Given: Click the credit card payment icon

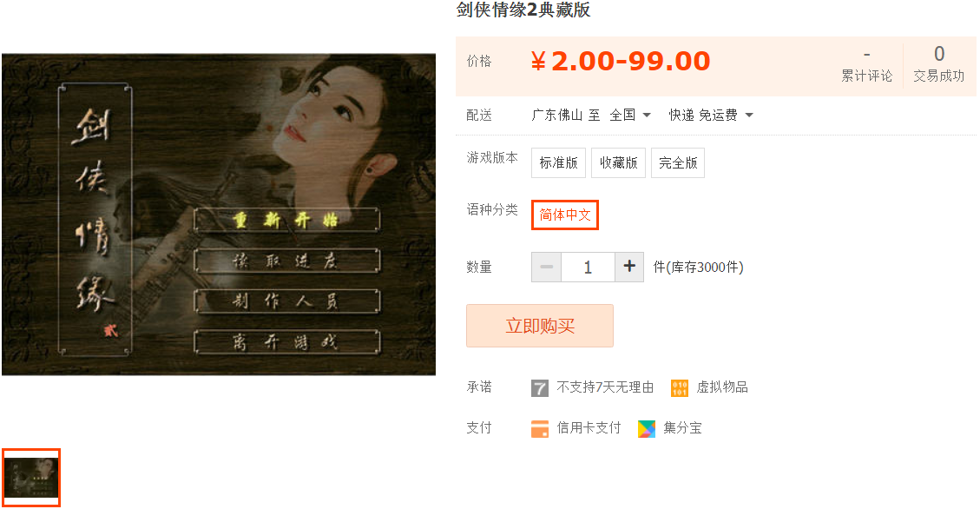Looking at the screenshot, I should coord(539,428).
